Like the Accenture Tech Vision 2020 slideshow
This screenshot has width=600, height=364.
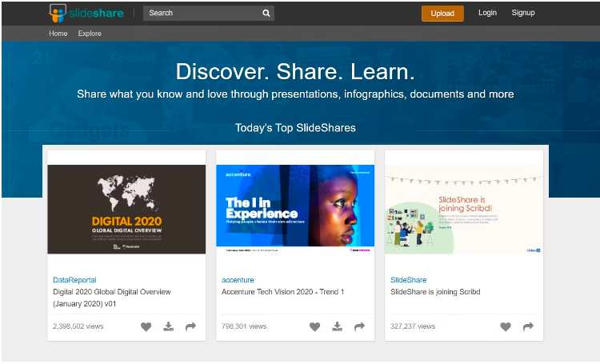point(314,326)
